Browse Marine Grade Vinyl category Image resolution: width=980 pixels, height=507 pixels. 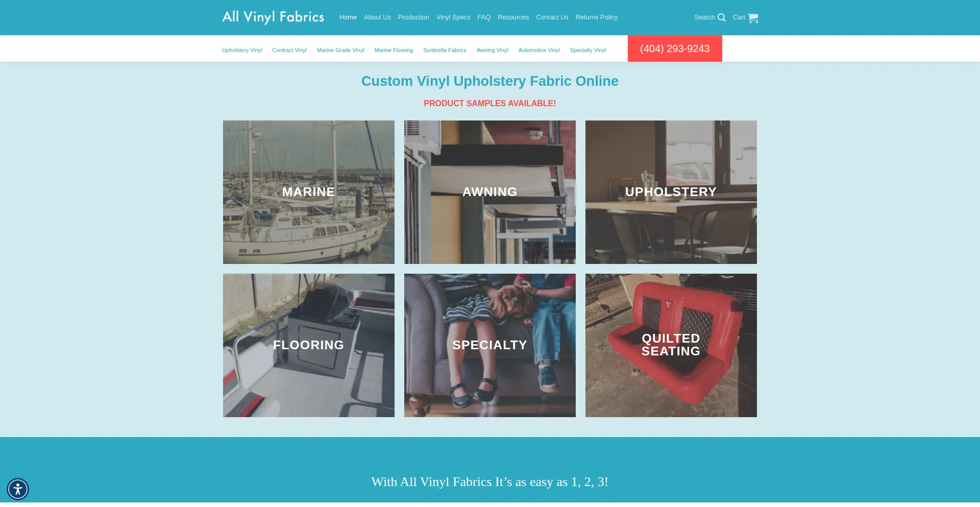[x=340, y=50]
